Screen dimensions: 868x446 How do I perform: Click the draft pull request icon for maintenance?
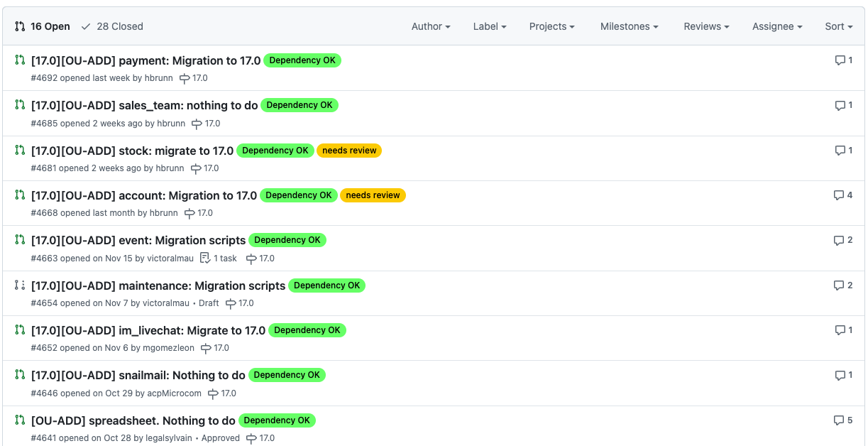20,285
